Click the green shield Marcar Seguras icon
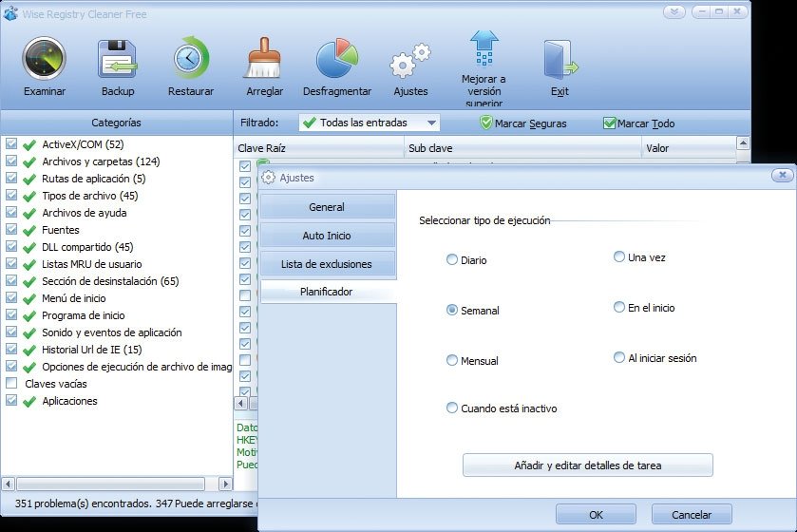Viewport: 797px width, 532px height. coord(486,123)
